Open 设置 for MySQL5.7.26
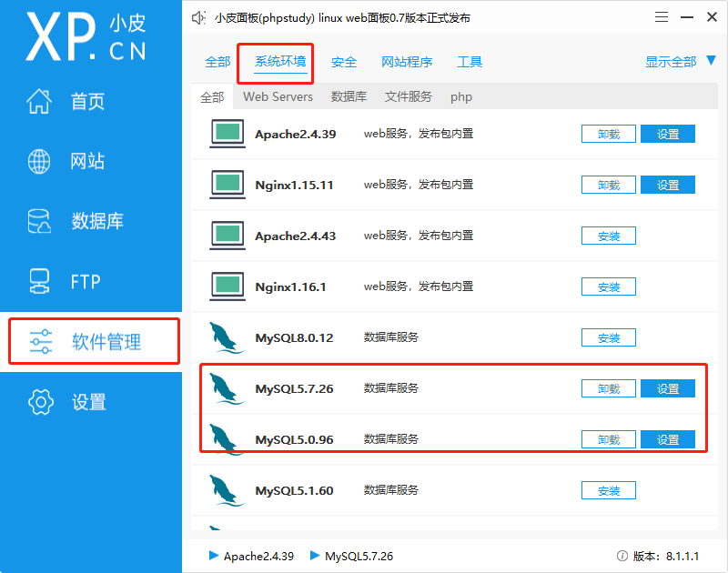This screenshot has height=573, width=728. [x=668, y=388]
